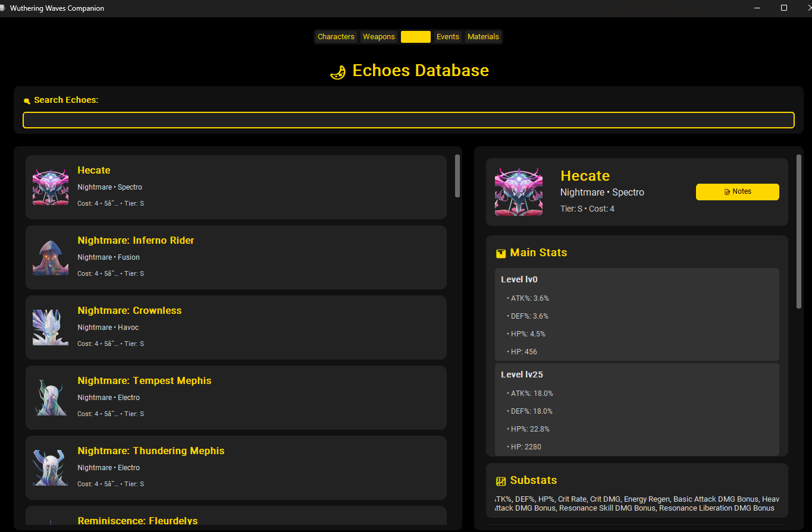Open the Hecate list entry title
Screen dimensions: 812x532
(94, 171)
